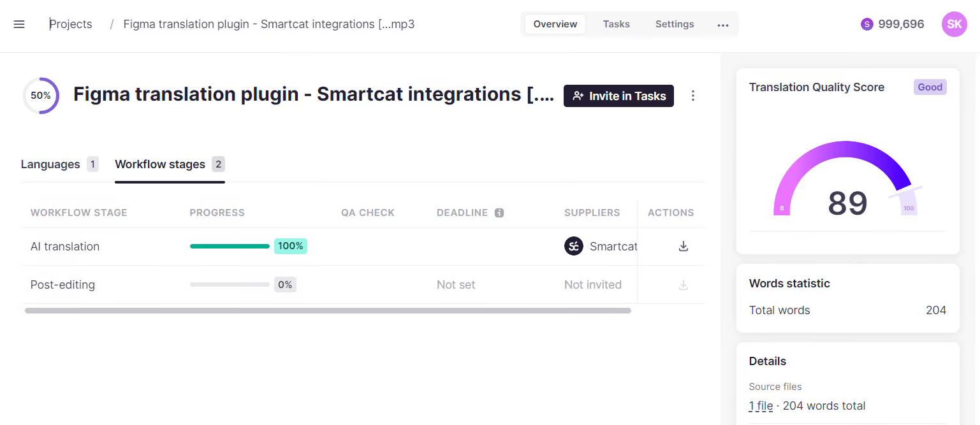This screenshot has width=980, height=425.
Task: Switch to the Tasks tab
Action: point(617,24)
